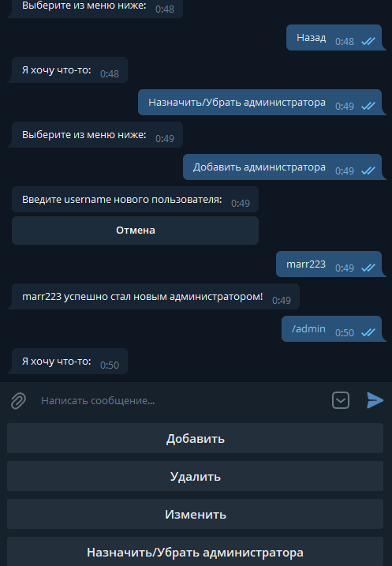Click the send message arrow icon

point(375,400)
